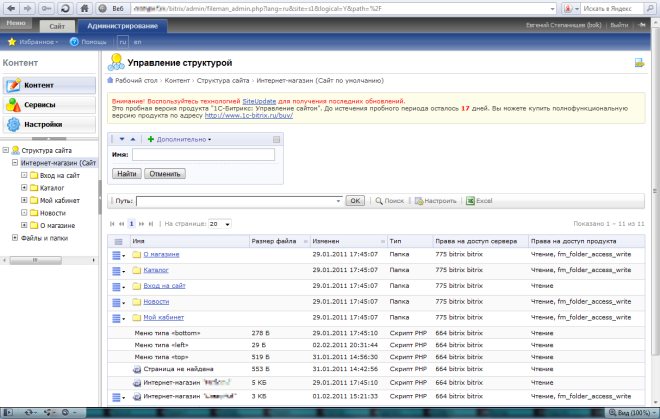Open Путь path dropdown arrow
660x419 pixels.
pos(338,201)
